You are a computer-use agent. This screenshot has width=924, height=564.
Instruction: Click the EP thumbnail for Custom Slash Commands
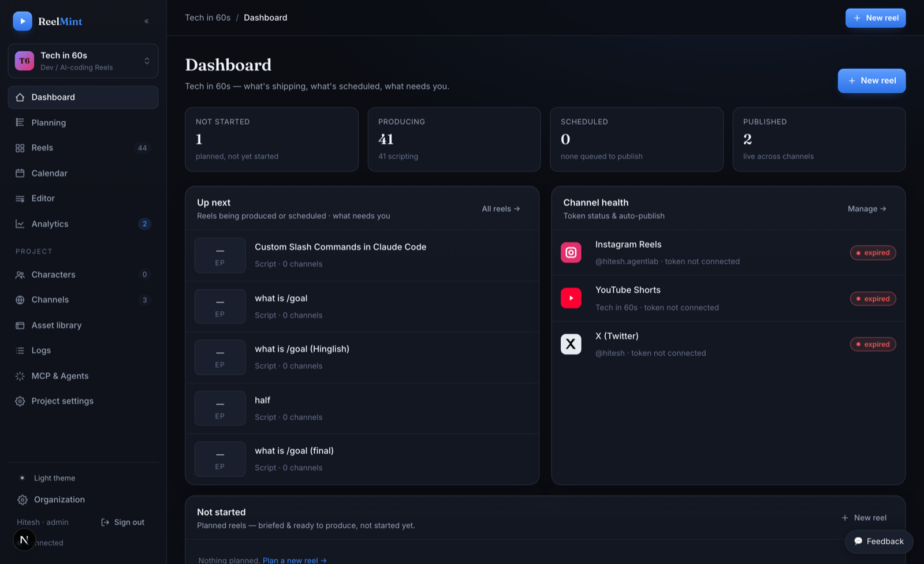click(x=220, y=255)
